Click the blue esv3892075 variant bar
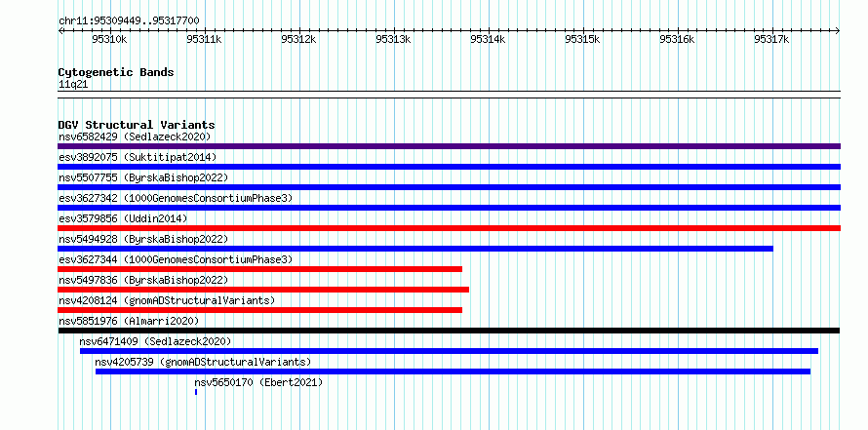 point(449,167)
